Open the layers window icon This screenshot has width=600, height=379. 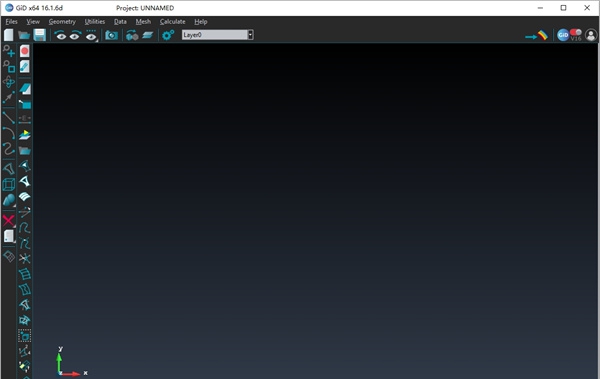(147, 36)
